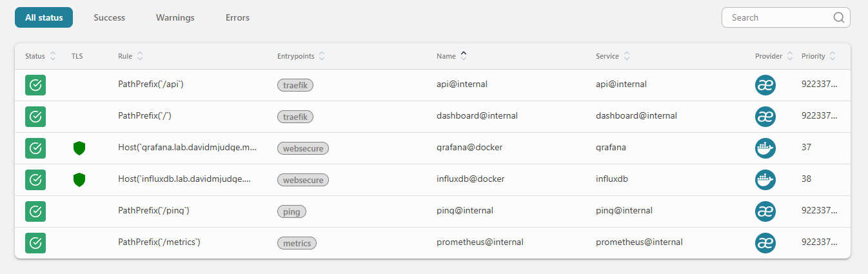Sort by the Rule column arrows
868x274 pixels.
pos(140,56)
